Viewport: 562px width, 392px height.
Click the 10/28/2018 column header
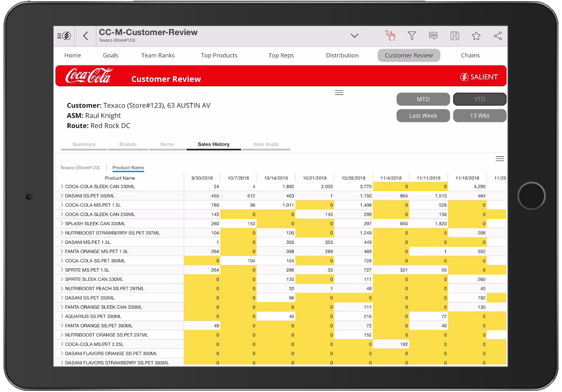point(353,178)
